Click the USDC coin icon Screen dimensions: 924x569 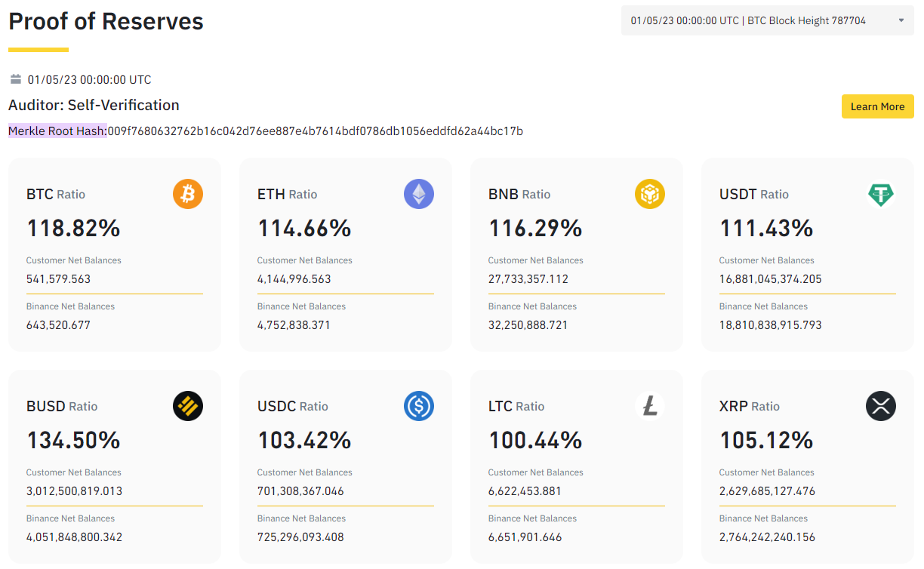point(419,406)
